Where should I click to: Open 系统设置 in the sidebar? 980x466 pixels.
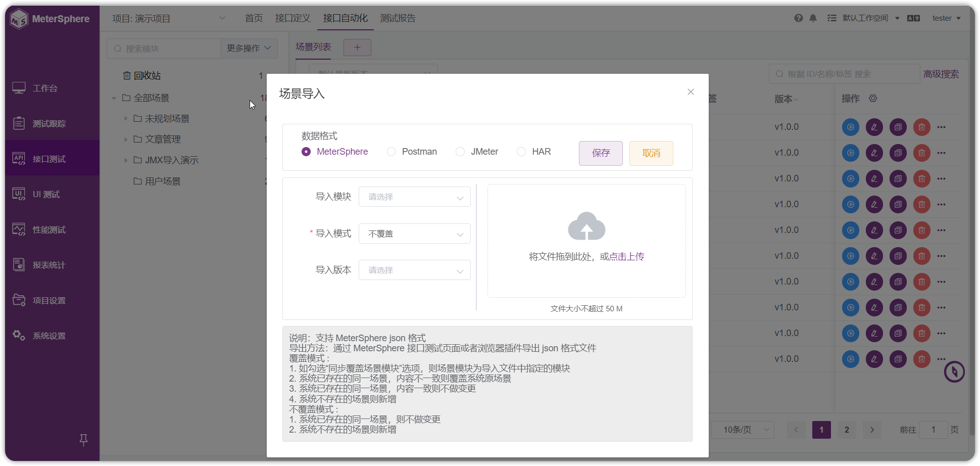tap(52, 336)
